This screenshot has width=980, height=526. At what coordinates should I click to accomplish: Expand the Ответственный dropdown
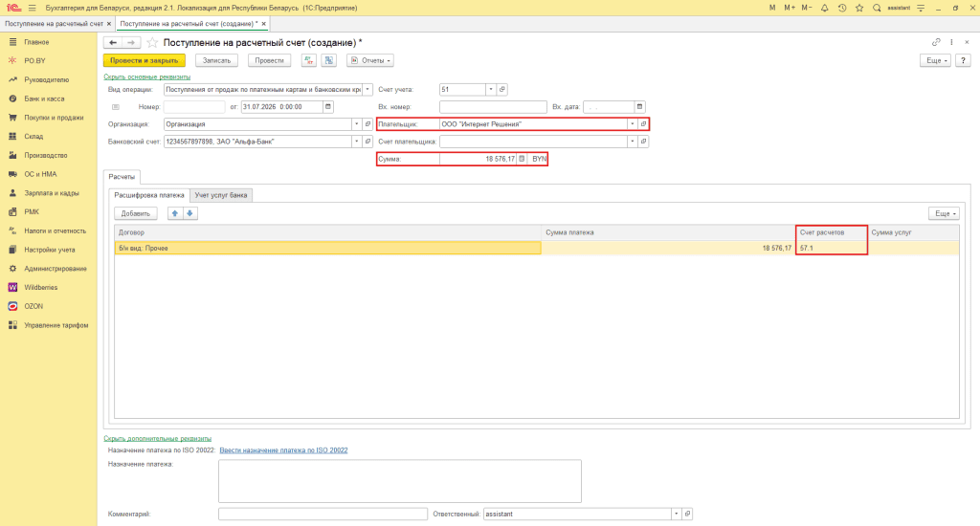(676, 515)
